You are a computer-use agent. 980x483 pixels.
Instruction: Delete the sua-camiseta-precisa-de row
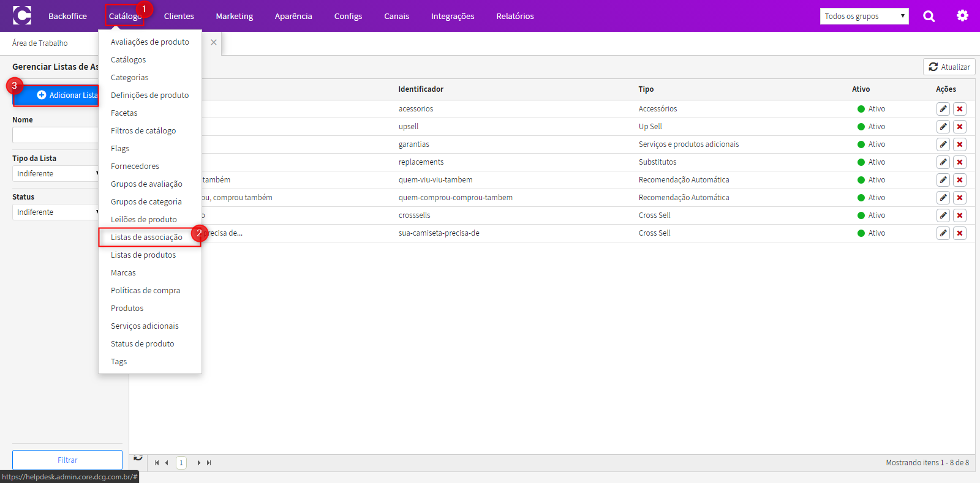(960, 233)
